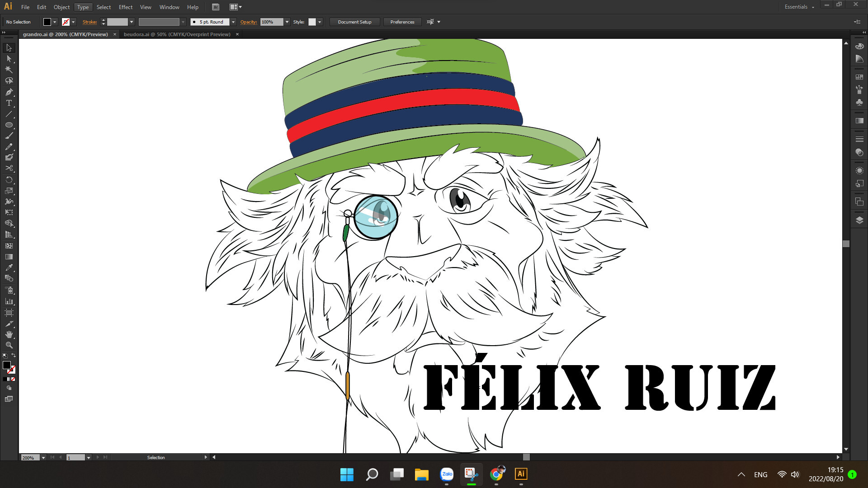Launch Adobe Illustrator from the taskbar
868x488 pixels.
coord(521,475)
